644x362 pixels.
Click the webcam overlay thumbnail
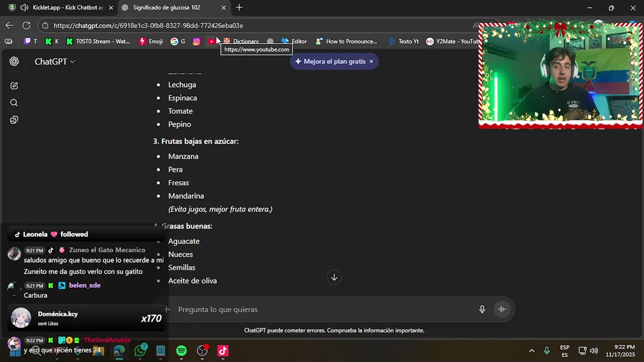coord(560,75)
